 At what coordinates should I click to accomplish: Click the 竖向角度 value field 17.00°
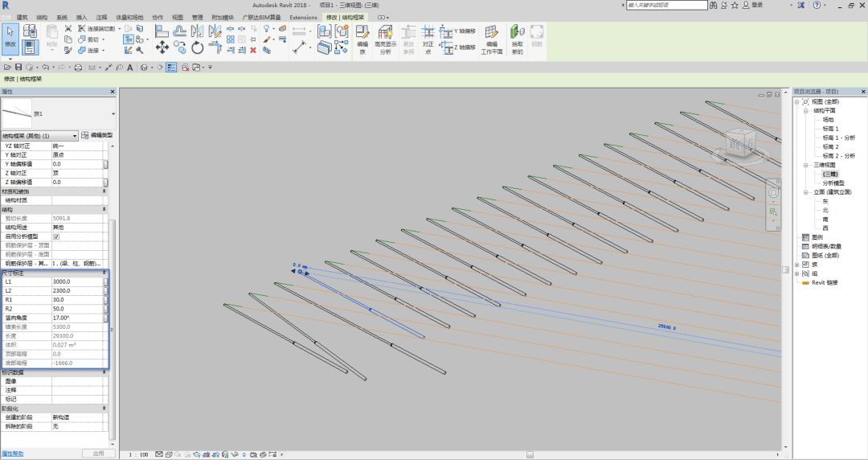[x=77, y=318]
